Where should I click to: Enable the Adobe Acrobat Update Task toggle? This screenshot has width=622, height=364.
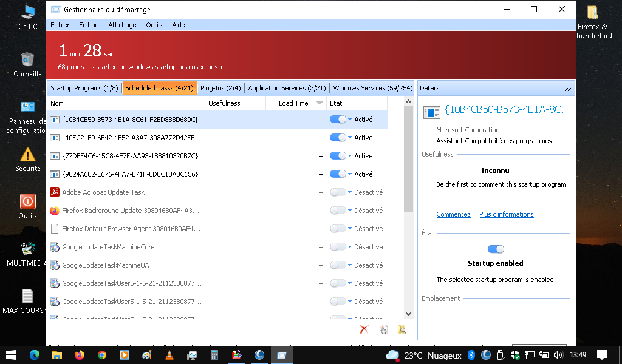(x=338, y=192)
